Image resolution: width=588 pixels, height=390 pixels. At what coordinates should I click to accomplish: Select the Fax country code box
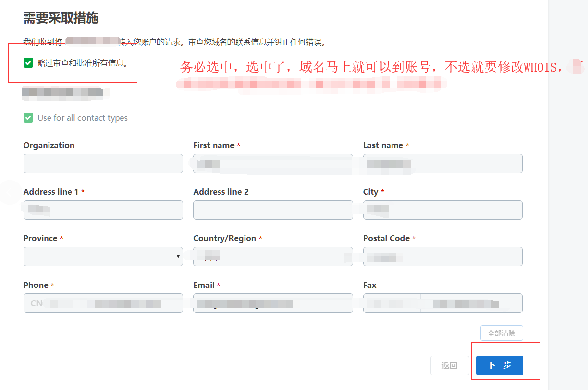tap(392, 303)
